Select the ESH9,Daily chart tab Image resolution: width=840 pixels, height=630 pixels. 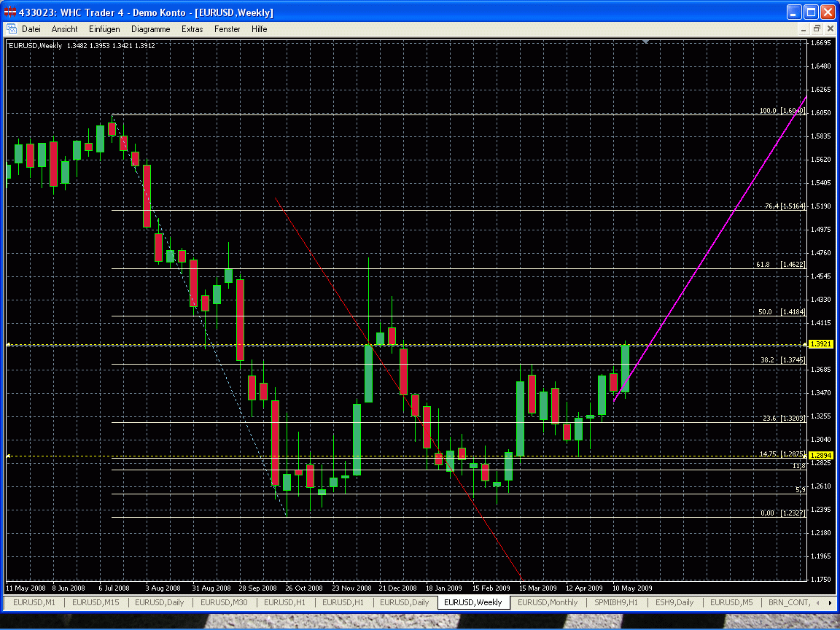click(674, 602)
